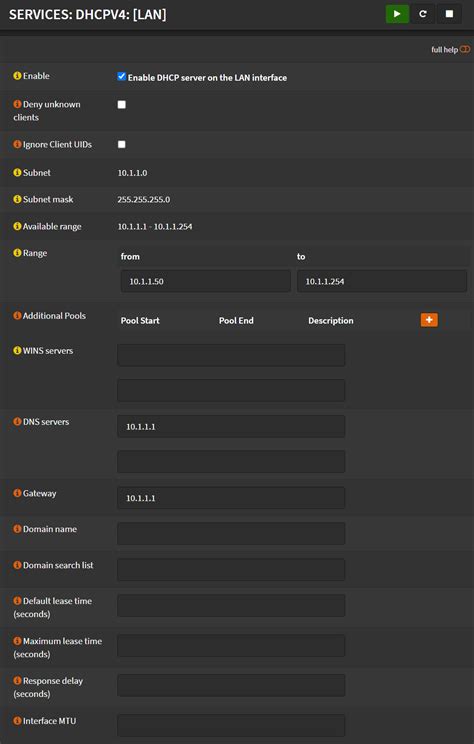Stop the DHCPv4 service
This screenshot has height=744, width=474.
tap(449, 14)
